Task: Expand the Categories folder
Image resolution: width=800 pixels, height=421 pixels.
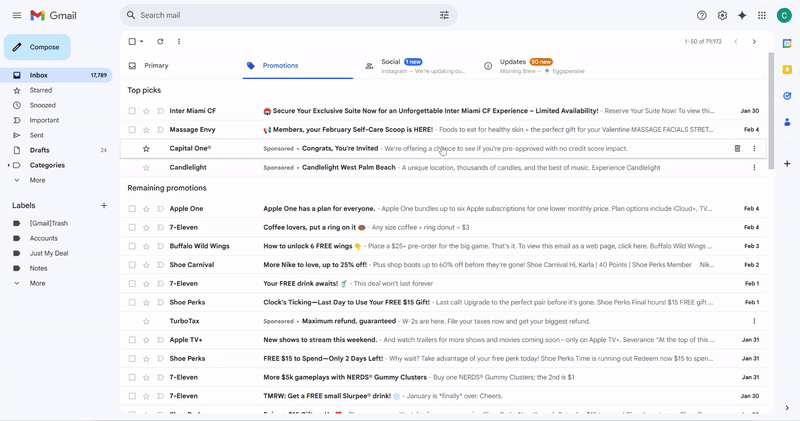Action: (9, 165)
